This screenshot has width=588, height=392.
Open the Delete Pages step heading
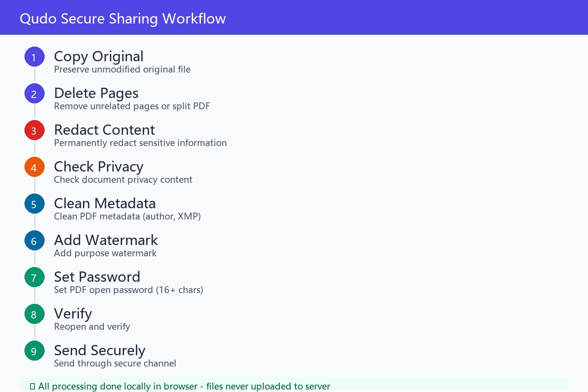click(x=96, y=93)
